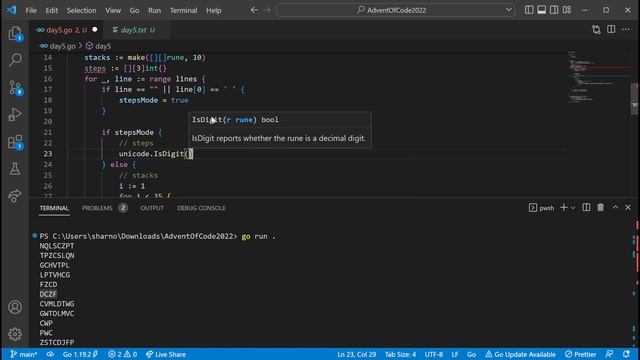Viewport: 640px width, 360px height.
Task: Click the Go Forward arrow
Action: [x=267, y=10]
